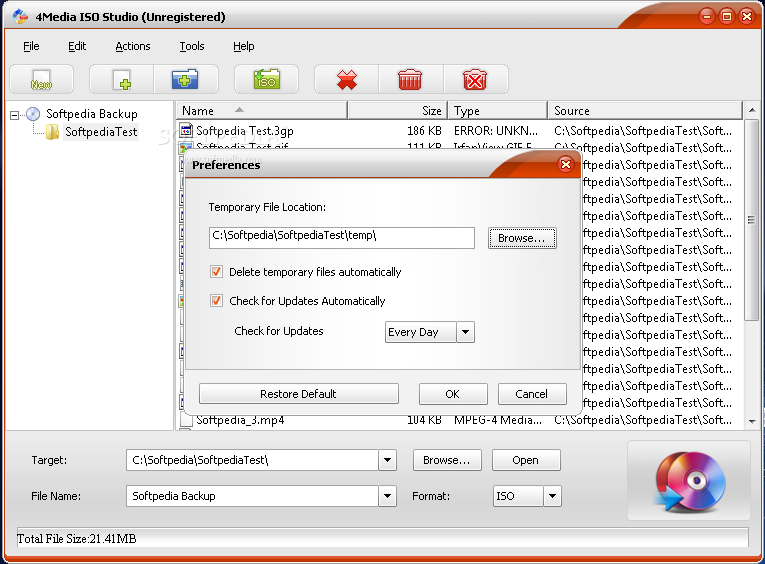
Task: Sort by the Source column header
Action: 645,111
